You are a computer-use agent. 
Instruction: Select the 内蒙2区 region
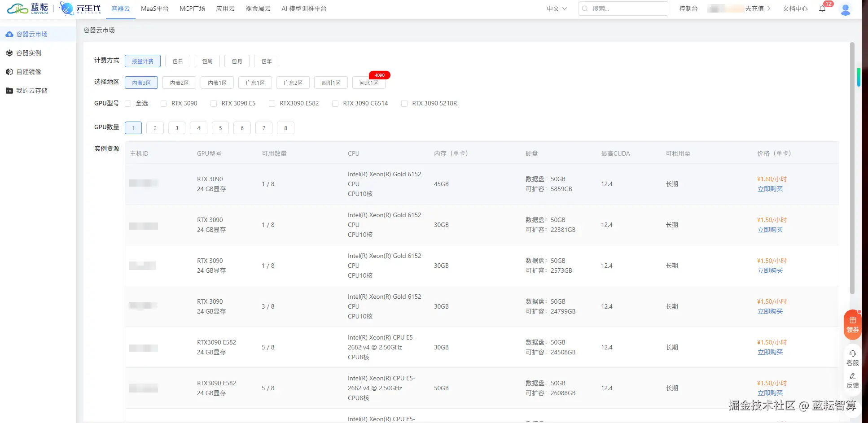(x=180, y=83)
